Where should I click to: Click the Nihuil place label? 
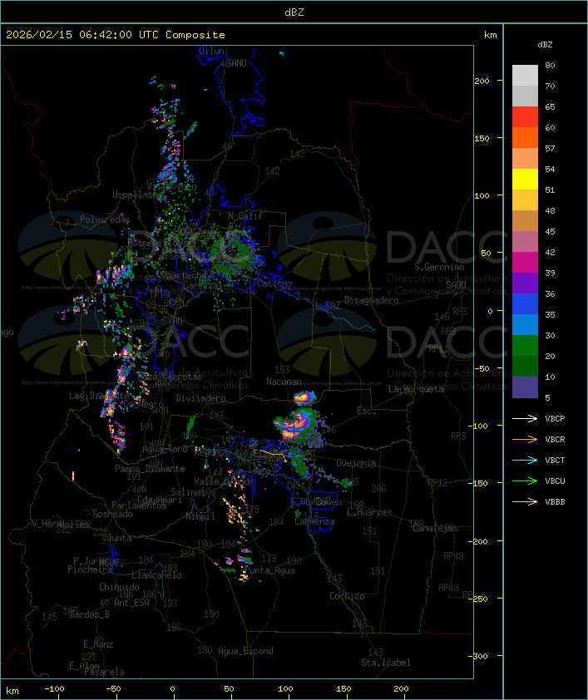[x=200, y=516]
